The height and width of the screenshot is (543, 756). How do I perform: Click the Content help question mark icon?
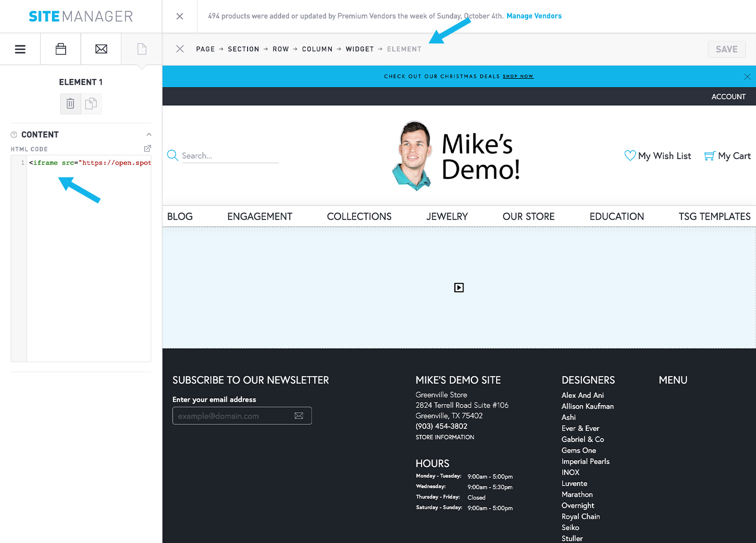click(x=14, y=135)
